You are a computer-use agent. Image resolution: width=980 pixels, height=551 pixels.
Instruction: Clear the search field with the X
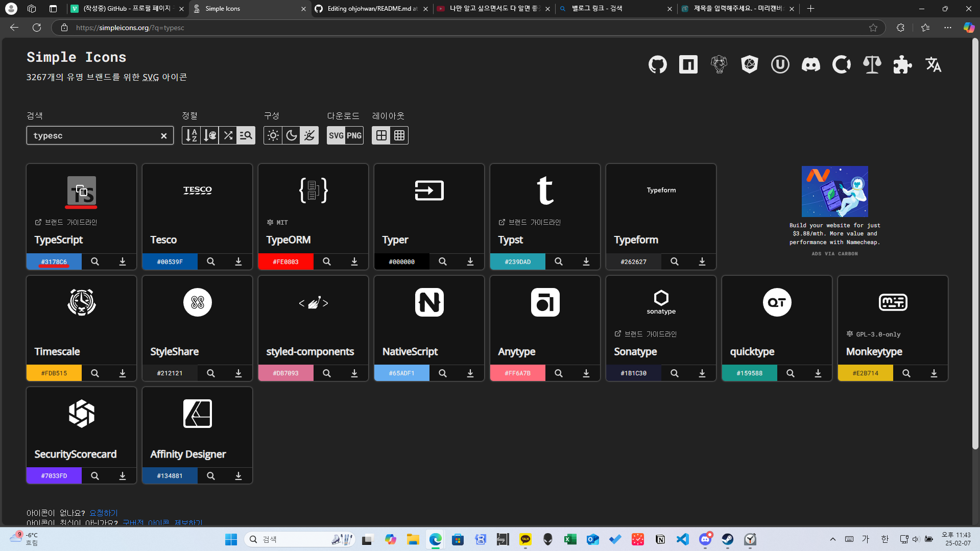[x=164, y=136]
